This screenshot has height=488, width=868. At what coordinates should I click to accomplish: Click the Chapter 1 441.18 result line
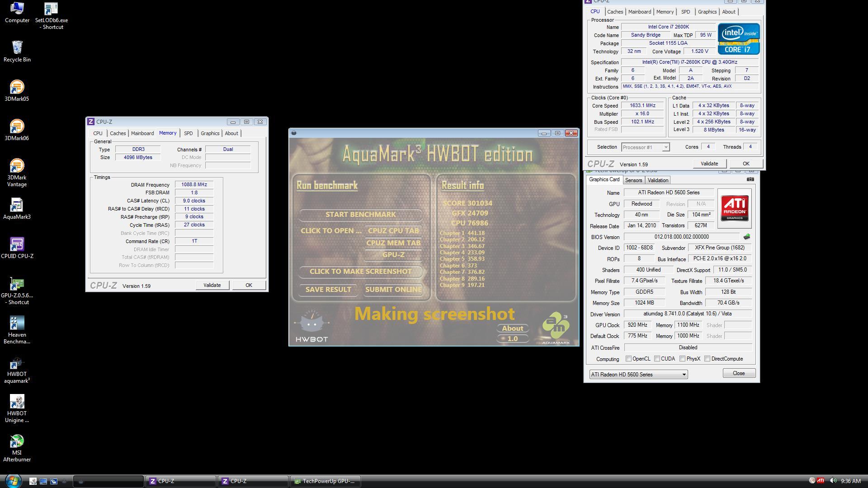pos(462,233)
